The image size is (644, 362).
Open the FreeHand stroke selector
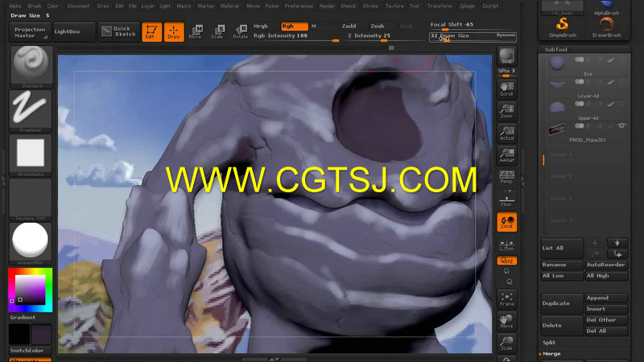tap(31, 111)
